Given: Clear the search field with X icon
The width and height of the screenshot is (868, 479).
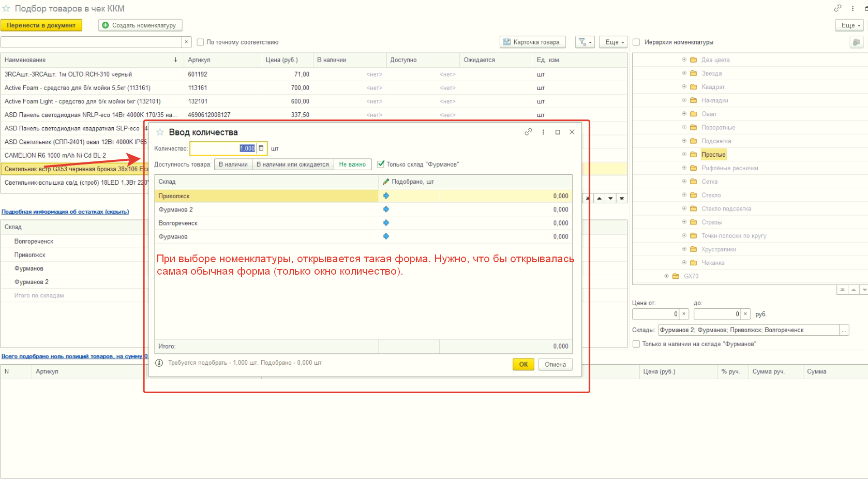Looking at the screenshot, I should [x=186, y=42].
